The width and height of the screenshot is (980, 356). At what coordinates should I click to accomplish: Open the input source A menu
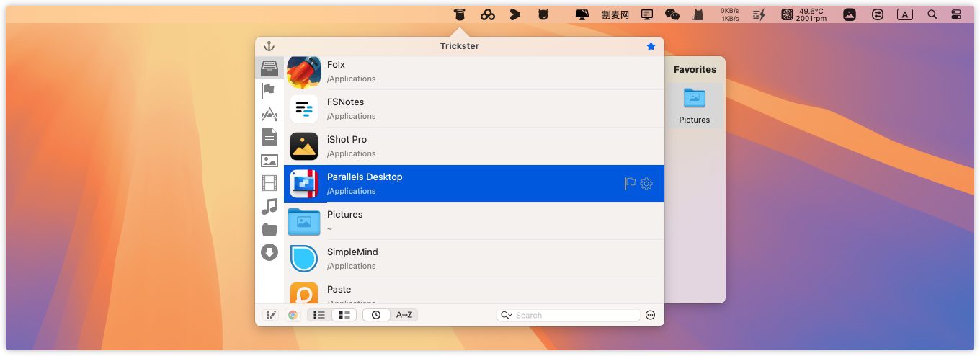coord(904,14)
